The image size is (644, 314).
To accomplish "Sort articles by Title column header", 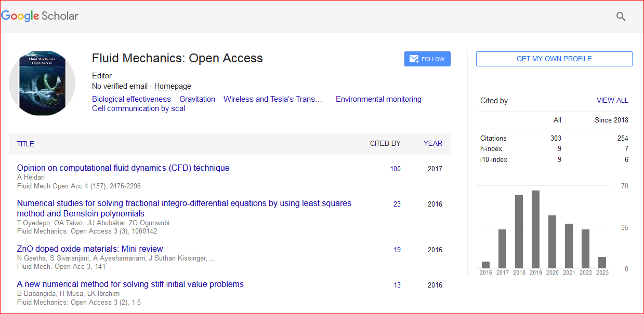I will [x=25, y=144].
